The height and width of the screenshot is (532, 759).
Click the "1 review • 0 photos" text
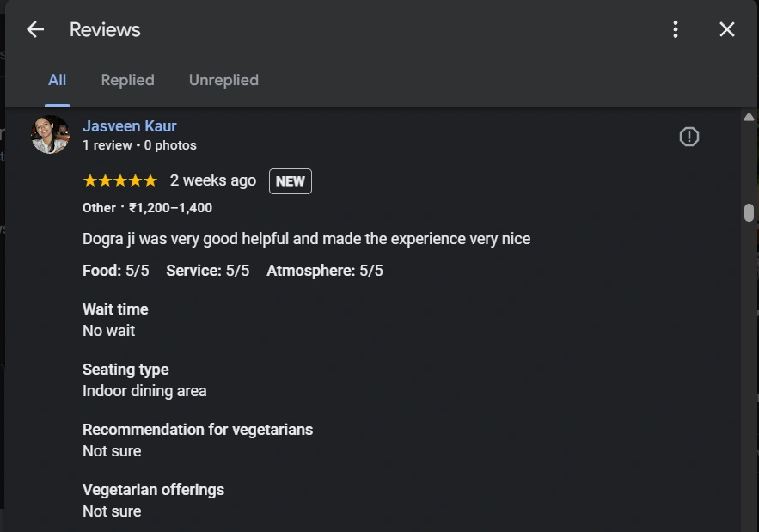coord(139,145)
